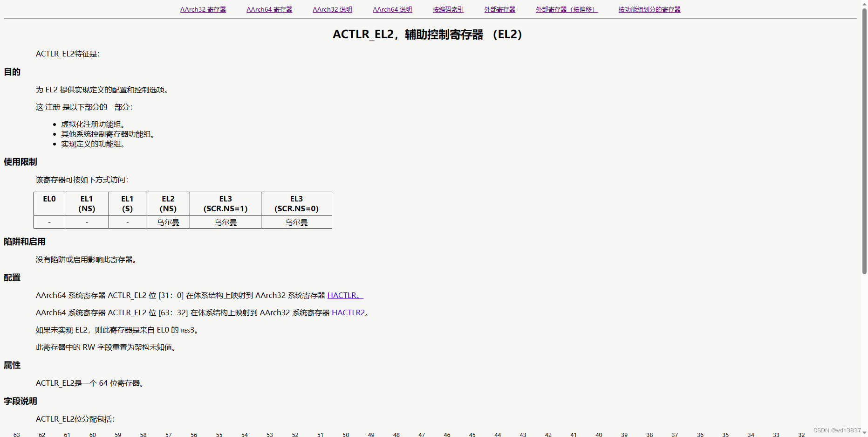Click the EL3 (SCR.NS=1) header cell
This screenshot has width=868, height=437.
[x=226, y=204]
